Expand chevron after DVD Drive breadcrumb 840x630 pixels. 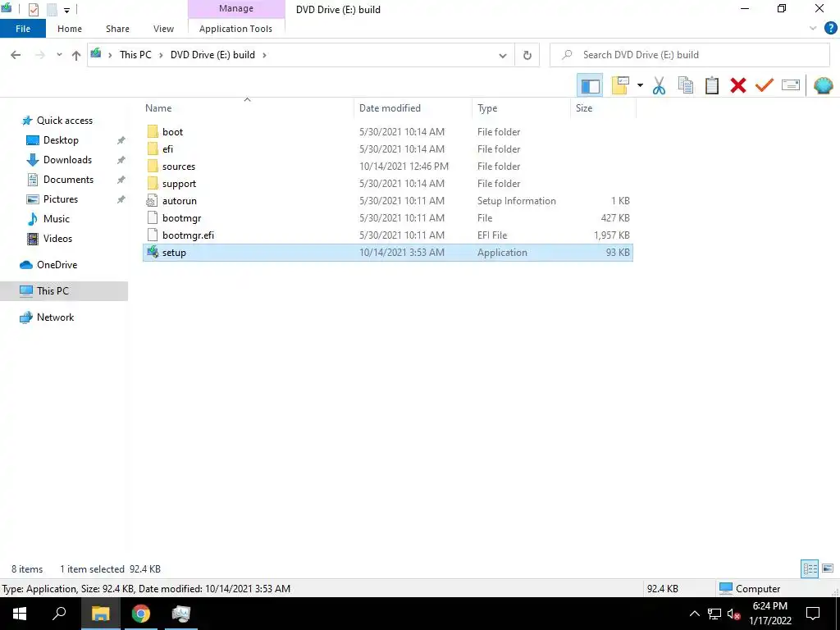coord(264,55)
